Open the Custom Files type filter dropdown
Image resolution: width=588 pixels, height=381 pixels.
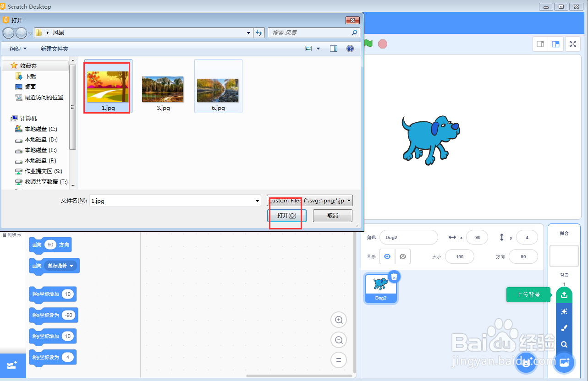(310, 201)
